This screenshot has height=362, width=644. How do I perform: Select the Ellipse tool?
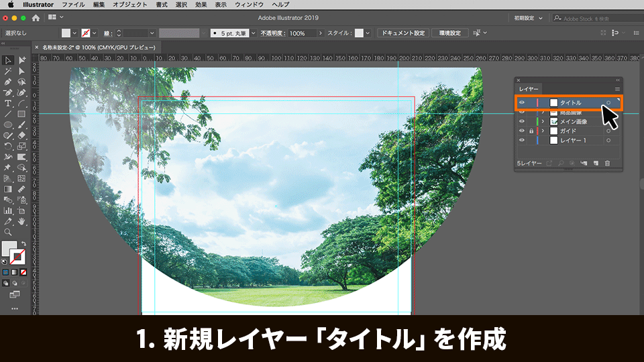point(8,125)
